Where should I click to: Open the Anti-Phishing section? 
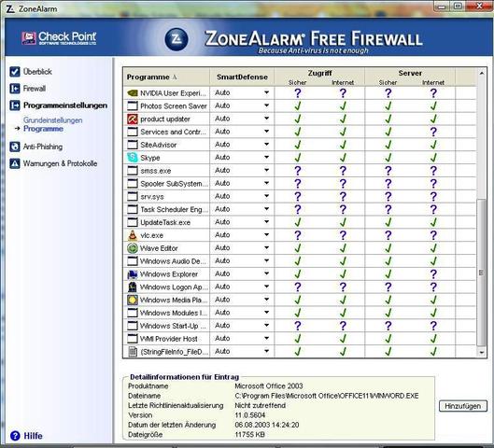point(43,147)
